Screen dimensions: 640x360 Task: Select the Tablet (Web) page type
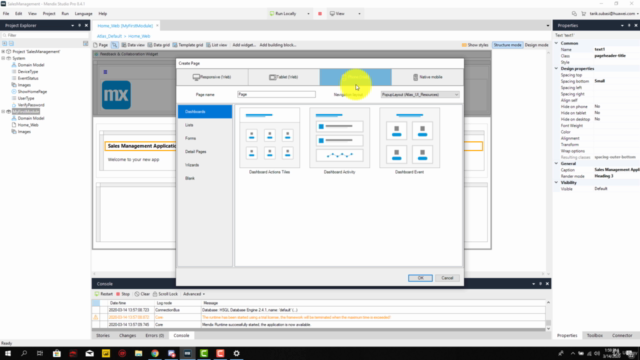(x=284, y=77)
